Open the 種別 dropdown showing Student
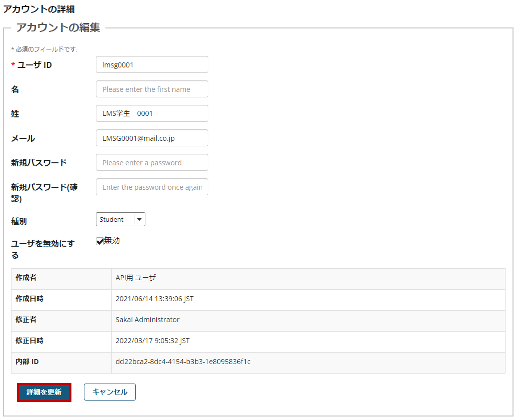Viewport: 516px width, 420px height. (120, 219)
